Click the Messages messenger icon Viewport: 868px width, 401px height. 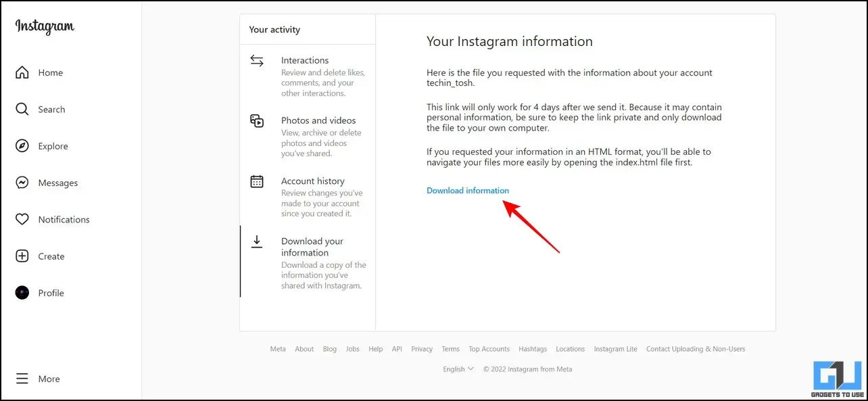[22, 183]
